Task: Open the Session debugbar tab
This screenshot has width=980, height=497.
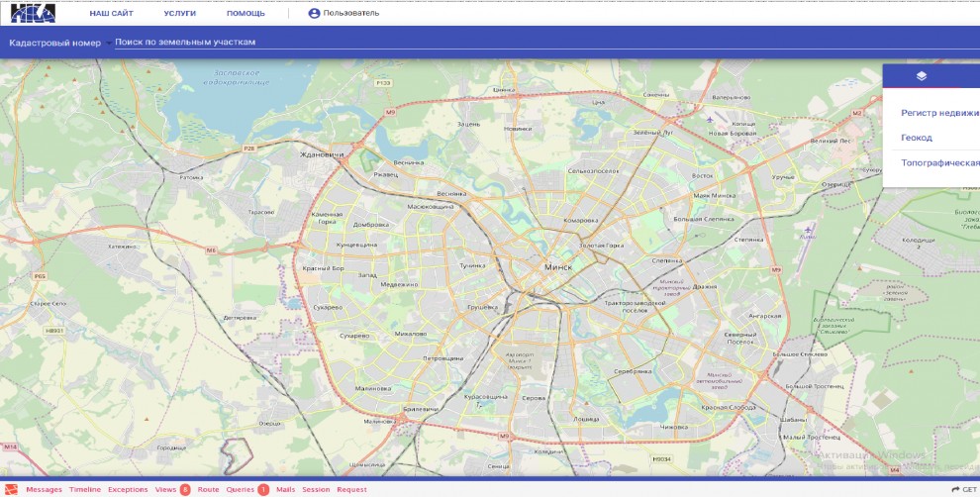Action: (316, 489)
